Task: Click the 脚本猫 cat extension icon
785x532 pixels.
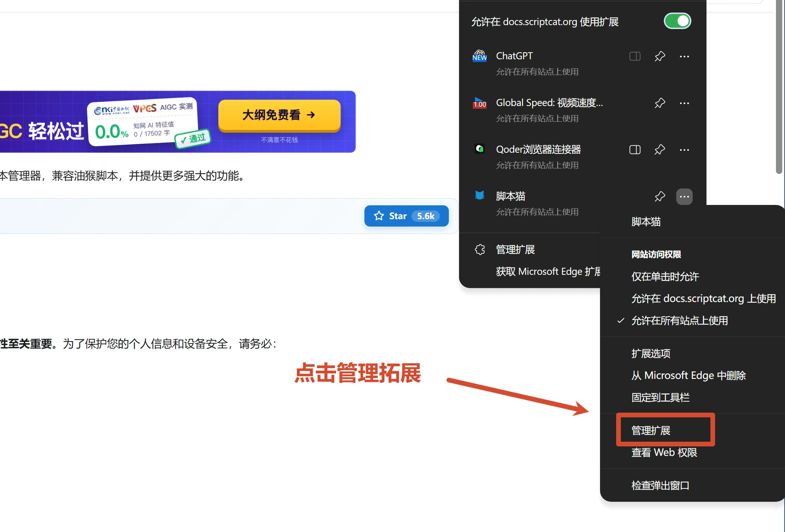Action: tap(479, 196)
